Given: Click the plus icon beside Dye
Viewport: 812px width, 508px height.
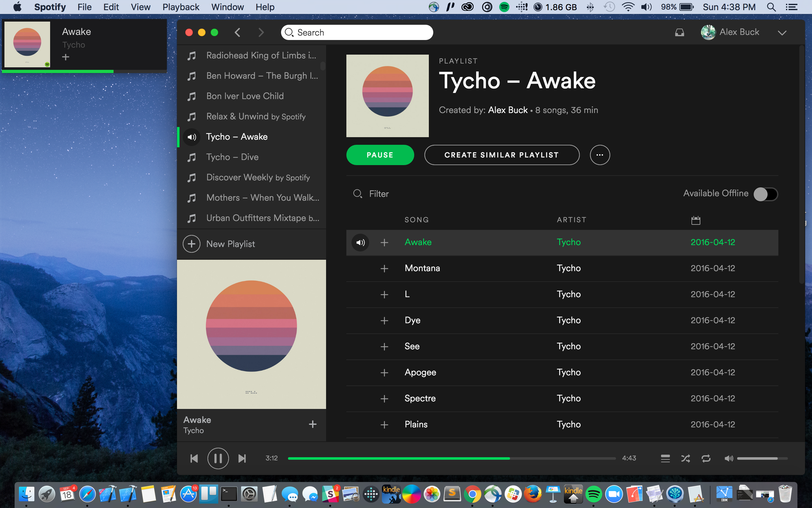Looking at the screenshot, I should [x=384, y=321].
